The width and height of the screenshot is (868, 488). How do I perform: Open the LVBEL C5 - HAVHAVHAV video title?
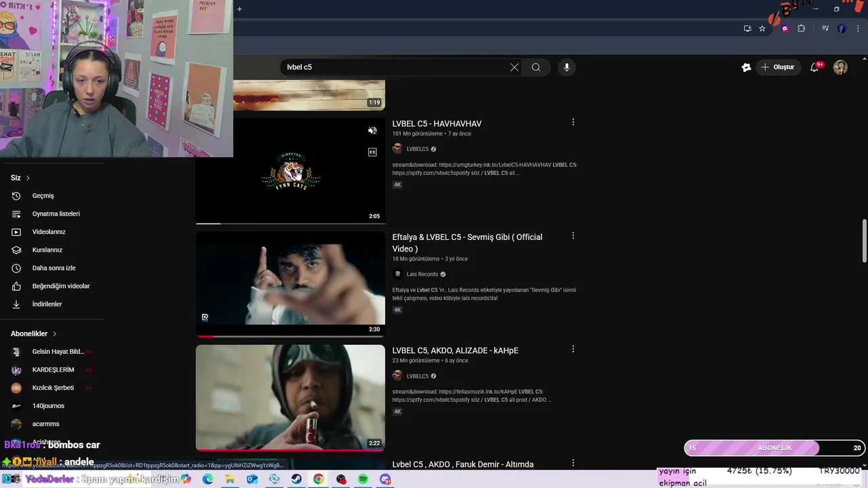click(437, 123)
